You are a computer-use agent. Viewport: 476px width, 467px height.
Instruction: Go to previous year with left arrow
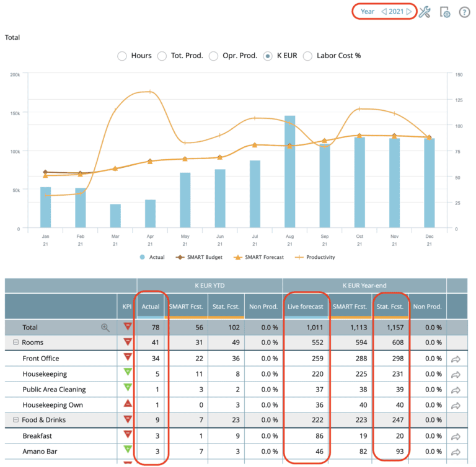click(x=384, y=12)
